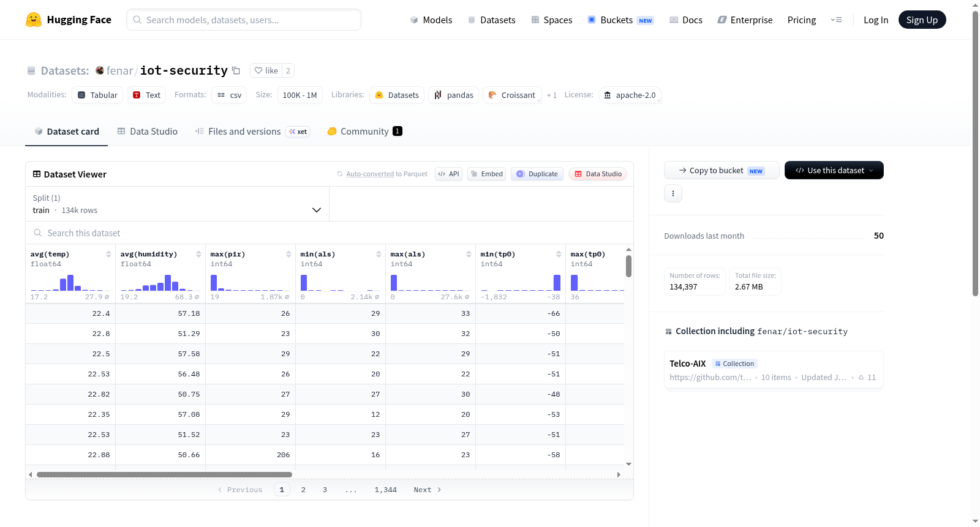Open Buckets in top navigation
The width and height of the screenshot is (980, 527).
[x=620, y=20]
